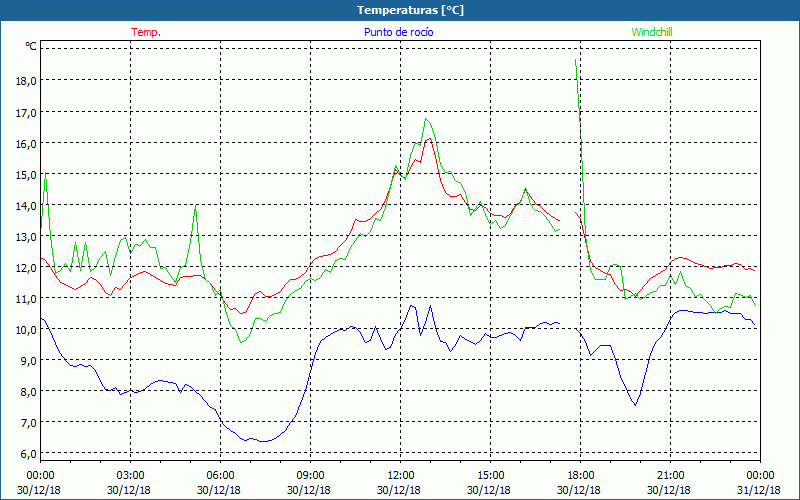Click the 18:00 time axis label
800x500 pixels.
tap(581, 474)
